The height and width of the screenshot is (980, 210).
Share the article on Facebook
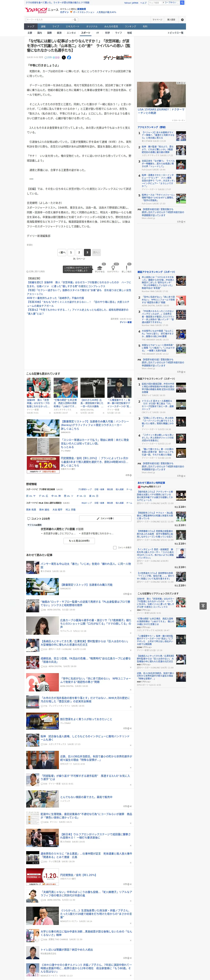(69, 57)
